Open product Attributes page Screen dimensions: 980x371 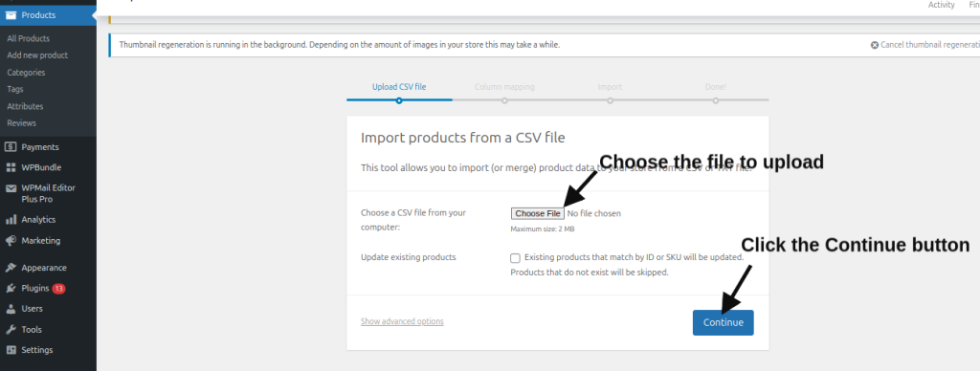(x=25, y=106)
